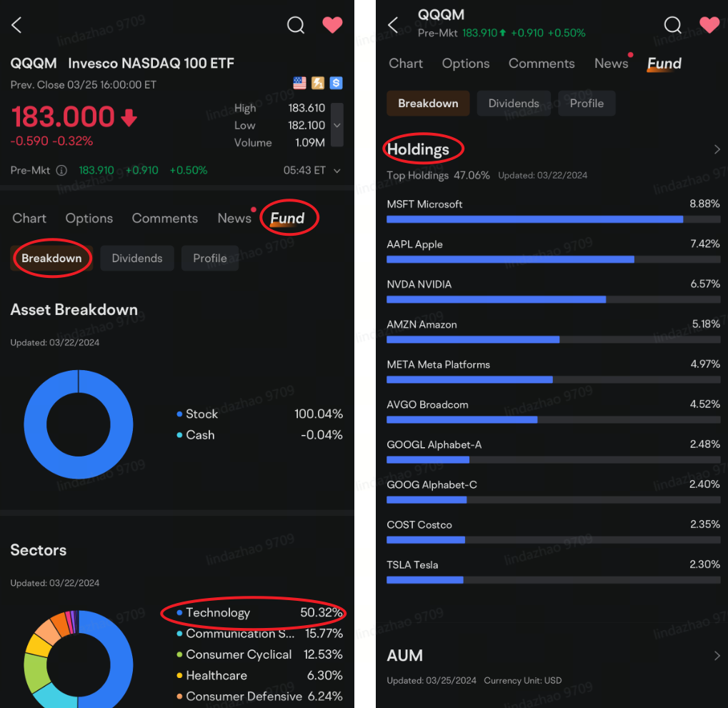728x708 pixels.
Task: Select the Technology 50.32% sector row
Action: tap(259, 612)
